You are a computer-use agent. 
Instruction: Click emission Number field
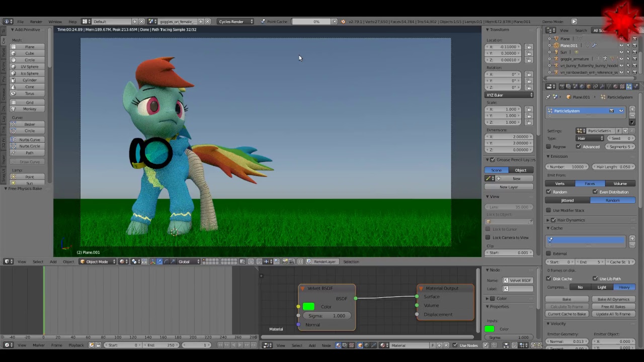click(x=567, y=167)
